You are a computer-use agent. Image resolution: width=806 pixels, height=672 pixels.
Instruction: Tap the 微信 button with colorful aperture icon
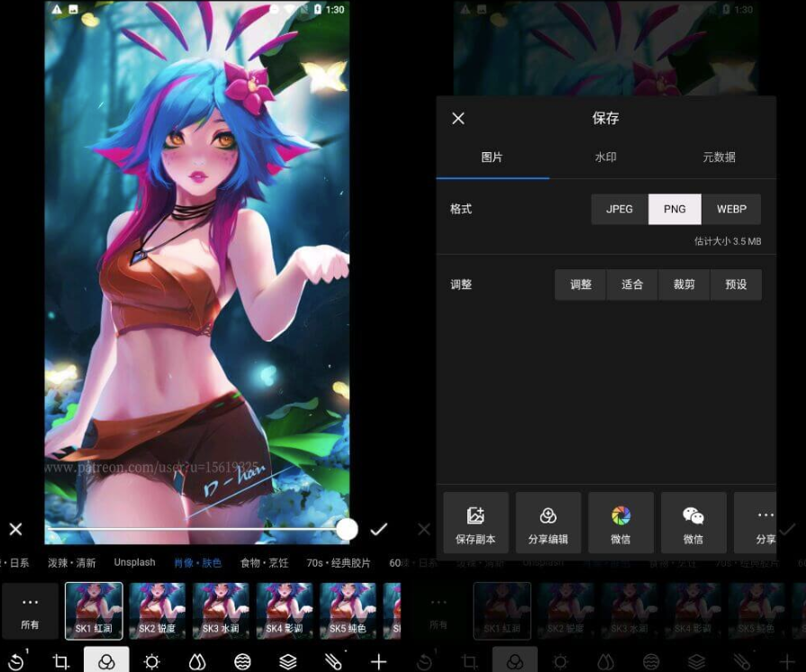pos(620,522)
